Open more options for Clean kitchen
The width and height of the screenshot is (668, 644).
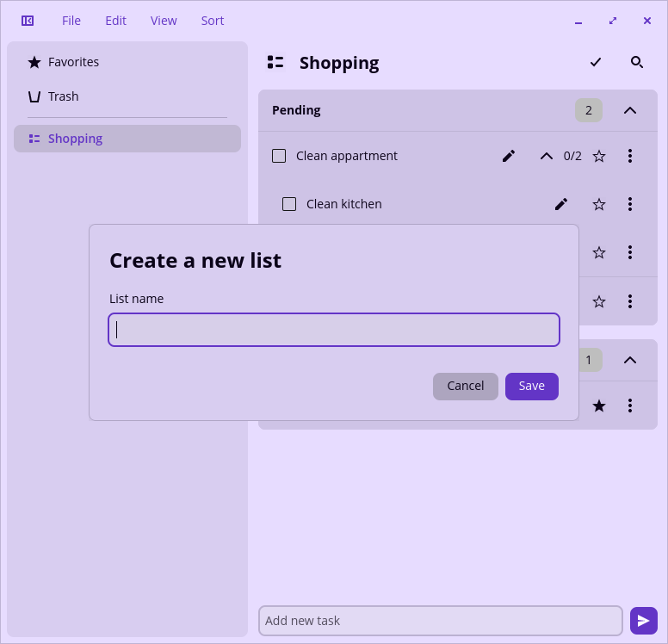pyautogui.click(x=630, y=204)
